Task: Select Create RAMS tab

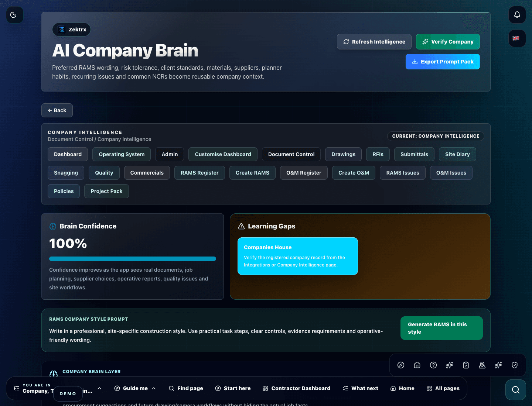Action: (x=252, y=173)
